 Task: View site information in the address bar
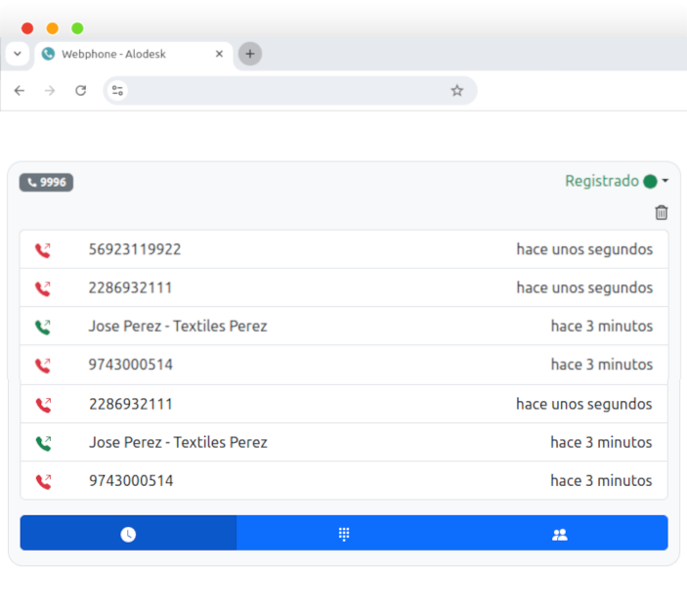pos(118,91)
